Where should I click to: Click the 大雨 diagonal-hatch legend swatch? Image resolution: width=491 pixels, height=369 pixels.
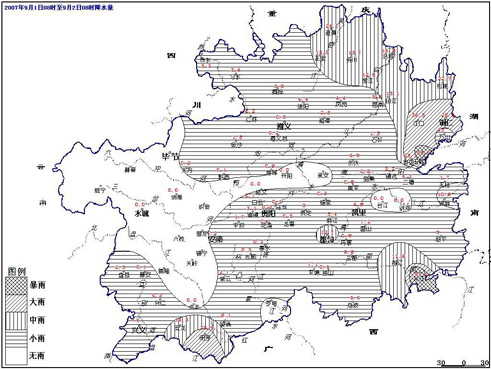(x=16, y=303)
